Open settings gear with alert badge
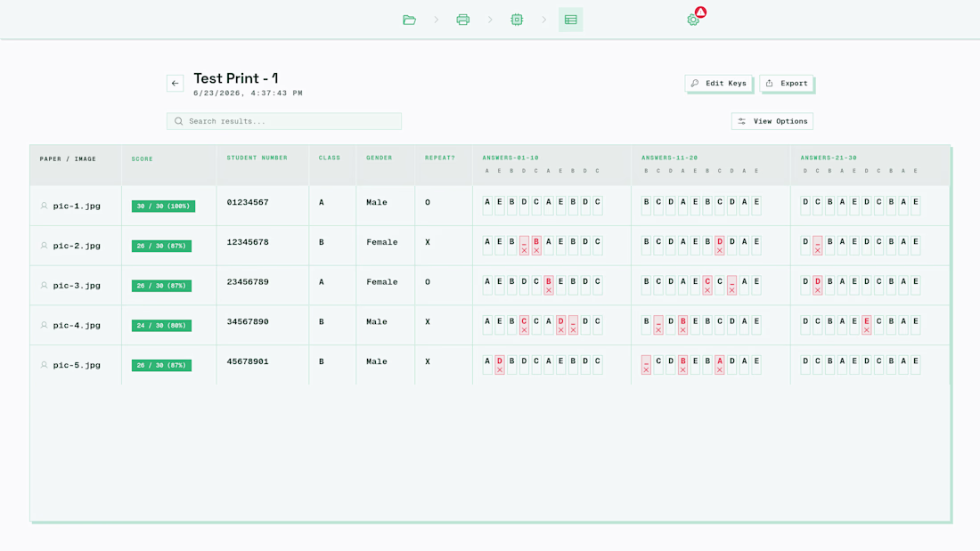Viewport: 980px width, 551px height. 694,20
